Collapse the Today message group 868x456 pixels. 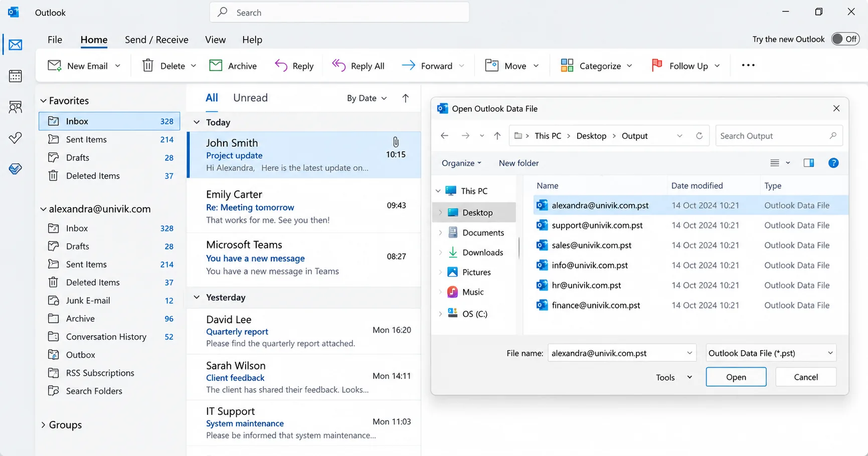(x=197, y=122)
